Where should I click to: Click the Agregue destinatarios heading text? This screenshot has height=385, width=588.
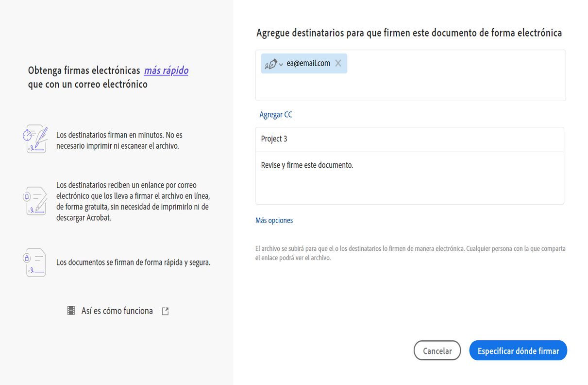tap(409, 33)
